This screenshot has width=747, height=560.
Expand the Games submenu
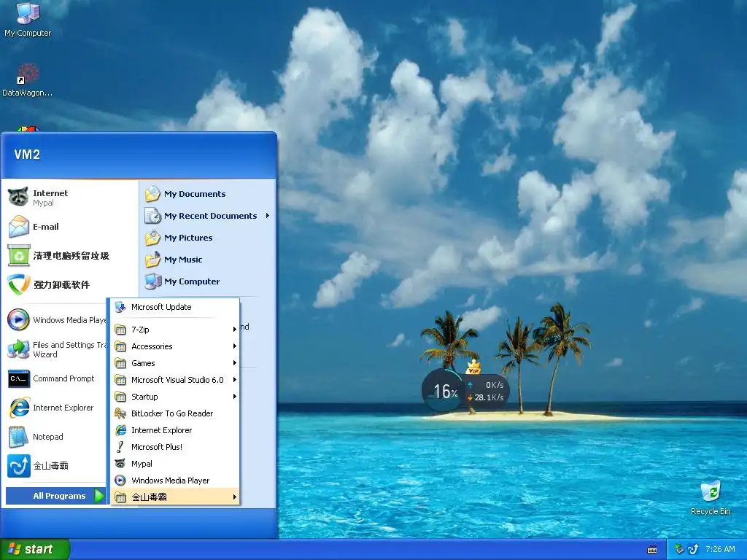tap(175, 363)
